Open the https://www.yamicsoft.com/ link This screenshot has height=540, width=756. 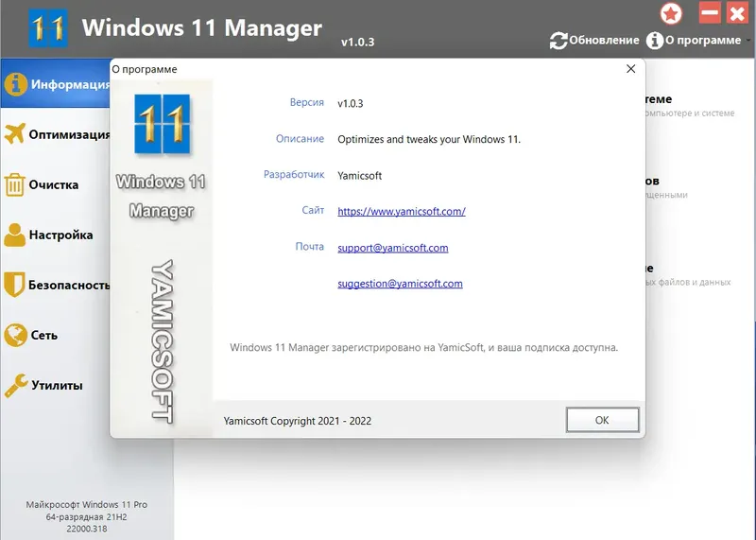click(402, 212)
